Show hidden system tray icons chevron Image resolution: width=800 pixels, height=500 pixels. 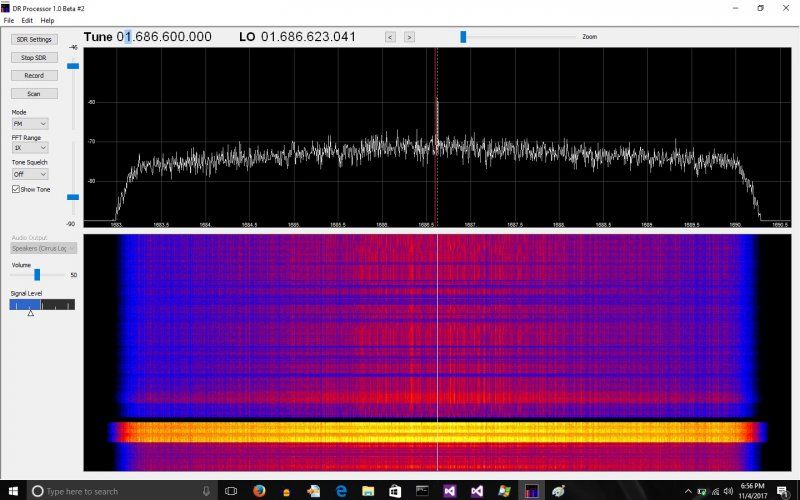coord(688,491)
